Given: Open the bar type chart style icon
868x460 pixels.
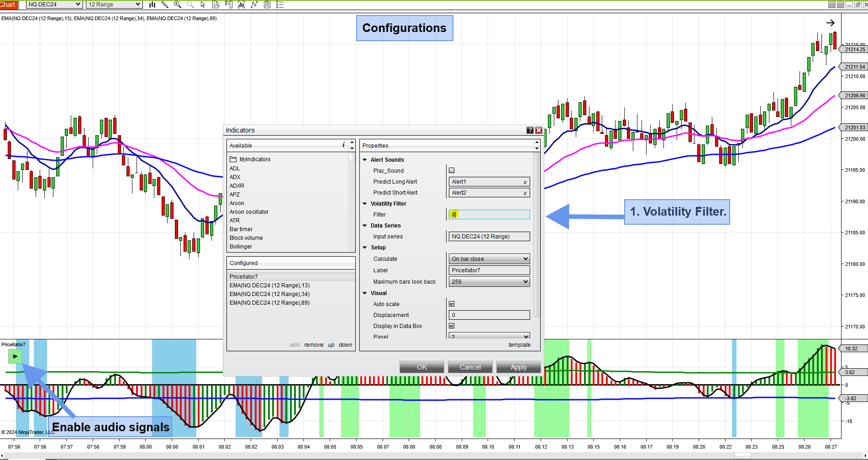Looking at the screenshot, I should 152,5.
